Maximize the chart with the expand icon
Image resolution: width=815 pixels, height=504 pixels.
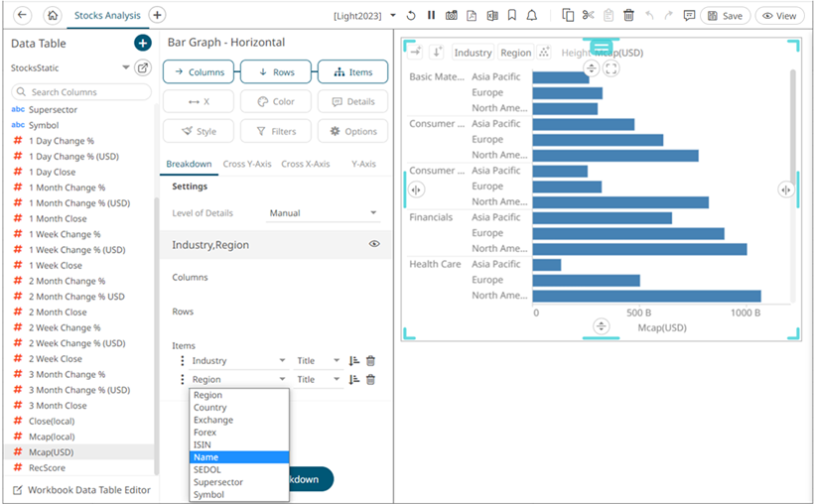pyautogui.click(x=611, y=68)
